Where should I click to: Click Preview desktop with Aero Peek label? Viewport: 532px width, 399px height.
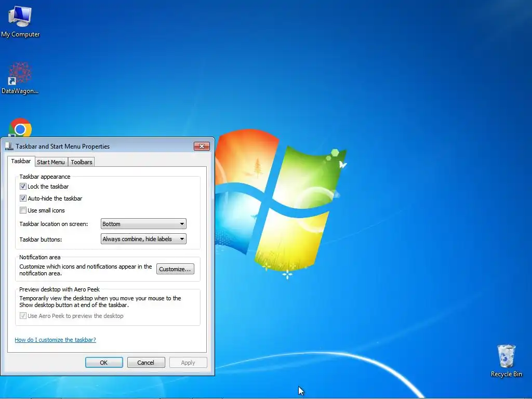(x=59, y=289)
